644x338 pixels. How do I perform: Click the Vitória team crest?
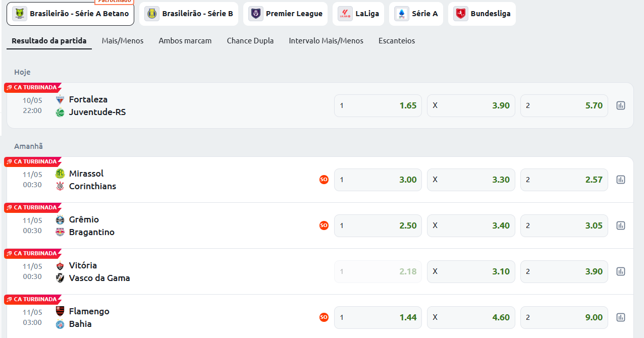point(60,265)
